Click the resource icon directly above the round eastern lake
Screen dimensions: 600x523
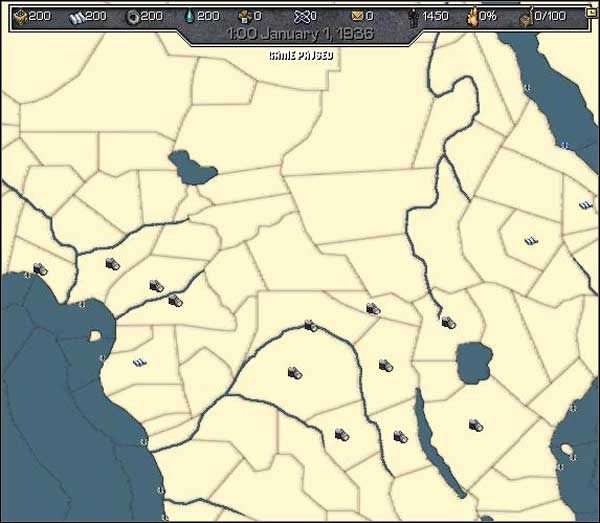[448, 321]
